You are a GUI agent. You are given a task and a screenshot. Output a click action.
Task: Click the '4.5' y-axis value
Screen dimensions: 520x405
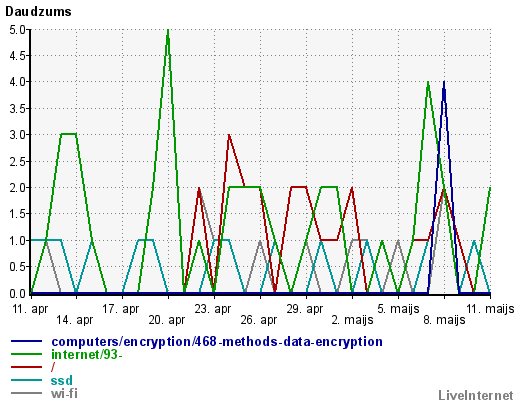coord(17,56)
